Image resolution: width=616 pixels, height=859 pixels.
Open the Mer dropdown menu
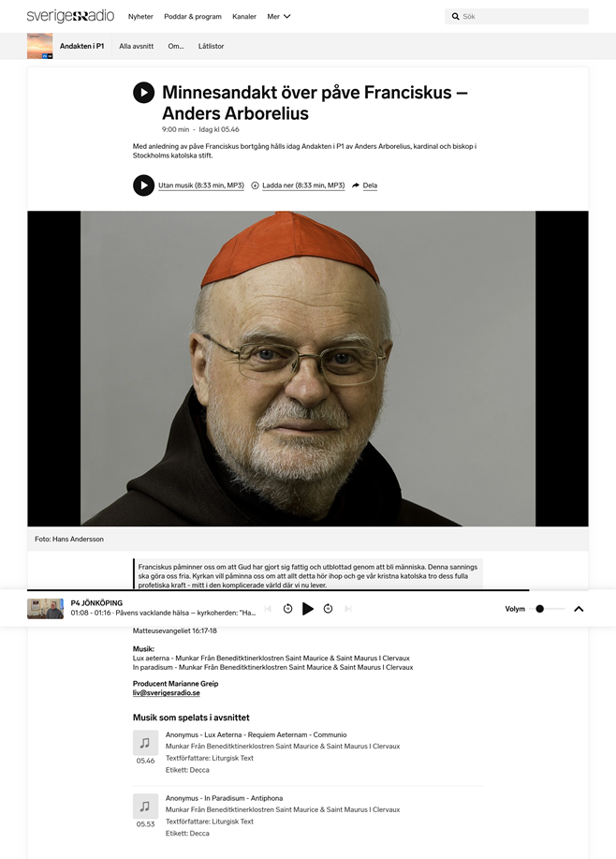pyautogui.click(x=279, y=17)
